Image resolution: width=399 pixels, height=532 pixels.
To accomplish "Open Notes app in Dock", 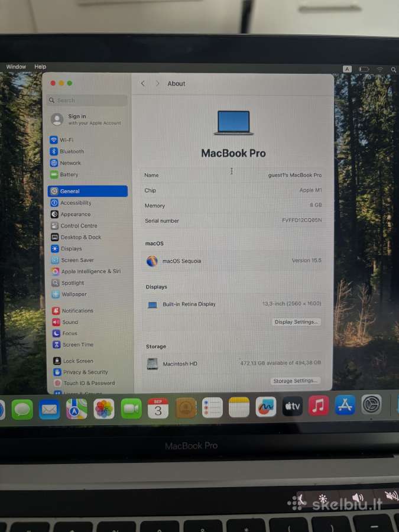I will 239,407.
